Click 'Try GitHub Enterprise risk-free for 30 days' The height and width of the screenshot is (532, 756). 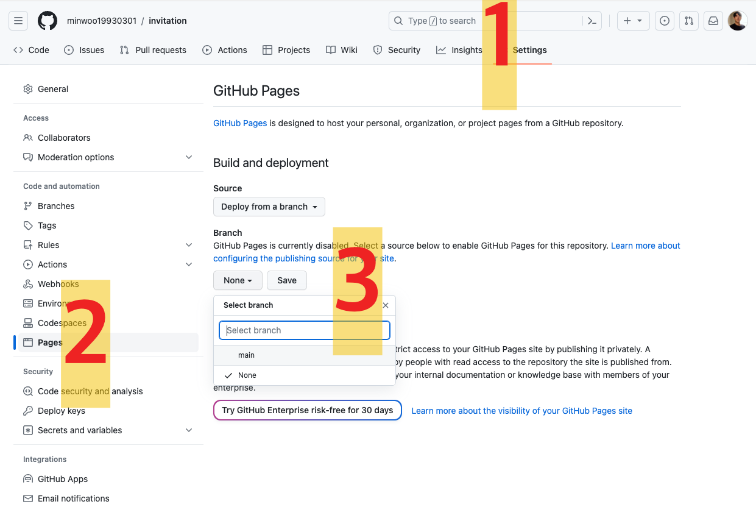click(x=308, y=410)
